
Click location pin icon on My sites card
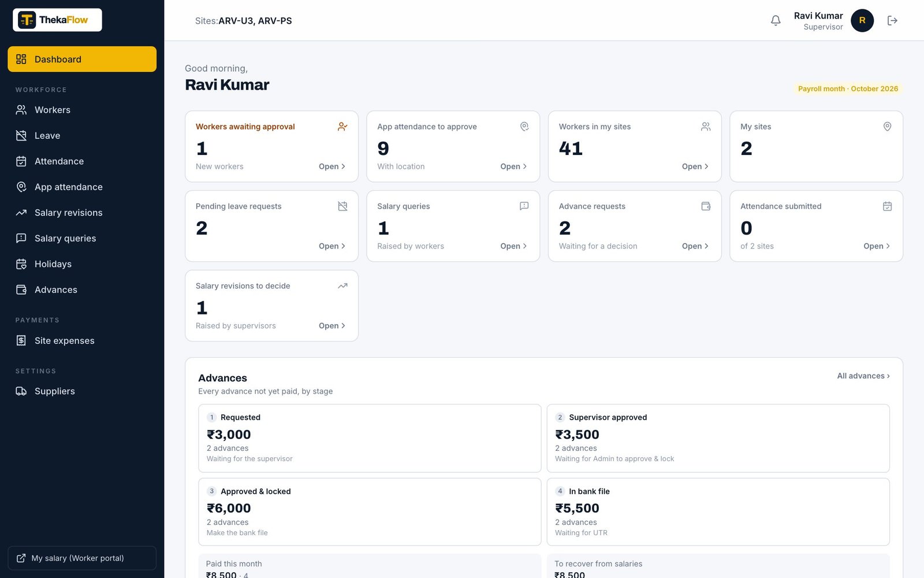(888, 127)
